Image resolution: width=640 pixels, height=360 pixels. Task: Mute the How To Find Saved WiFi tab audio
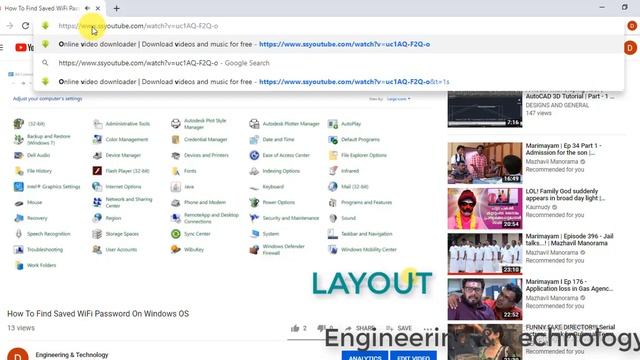87,8
